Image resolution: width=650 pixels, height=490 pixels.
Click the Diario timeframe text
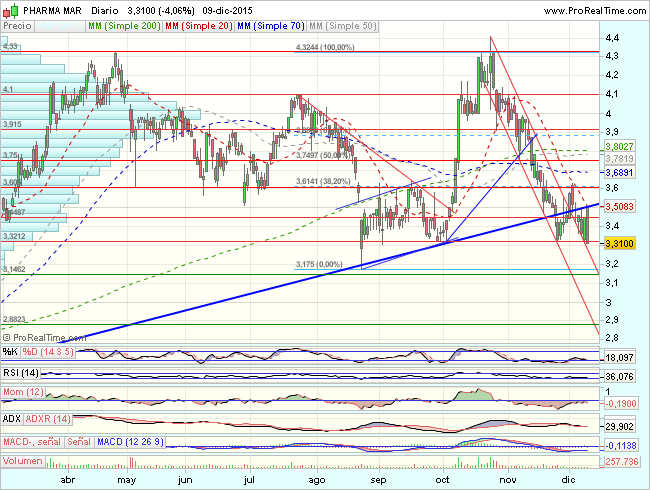(104, 10)
